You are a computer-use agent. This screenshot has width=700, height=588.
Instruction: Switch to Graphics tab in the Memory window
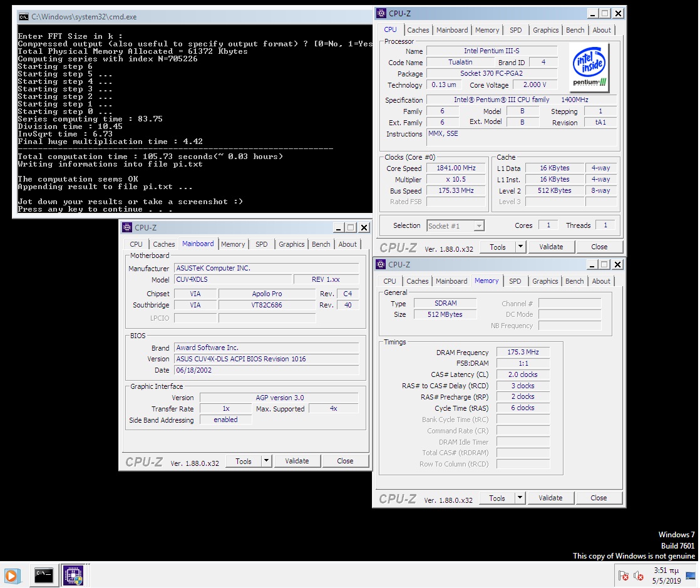545,281
